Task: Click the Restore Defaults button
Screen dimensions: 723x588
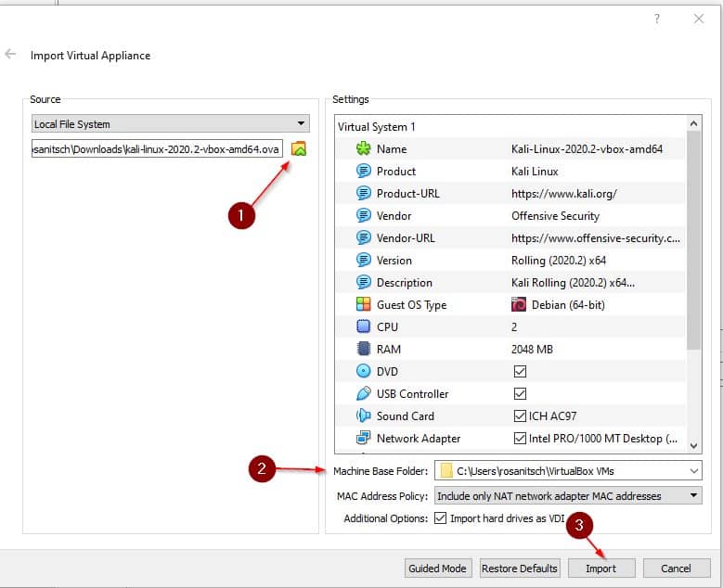Action: click(x=520, y=569)
